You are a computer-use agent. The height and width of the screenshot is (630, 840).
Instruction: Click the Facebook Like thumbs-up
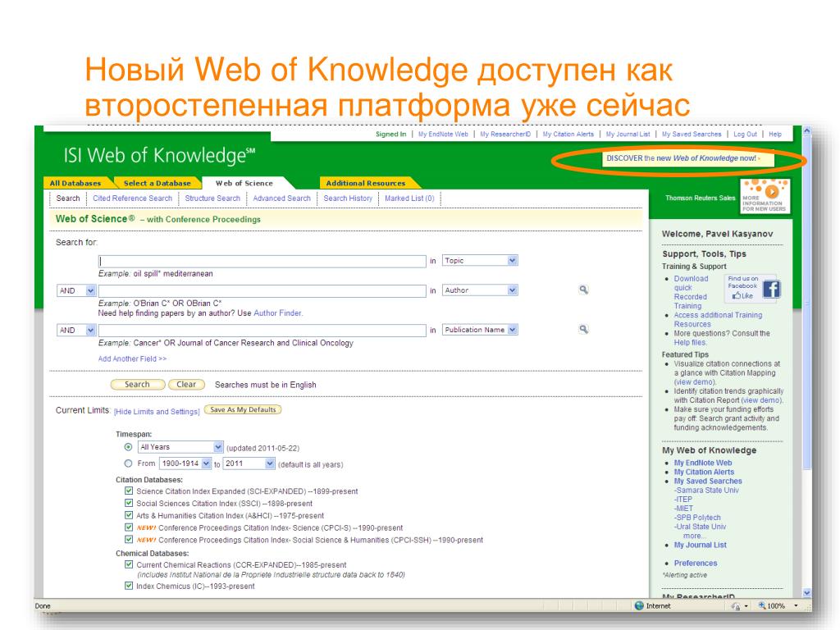[x=737, y=295]
